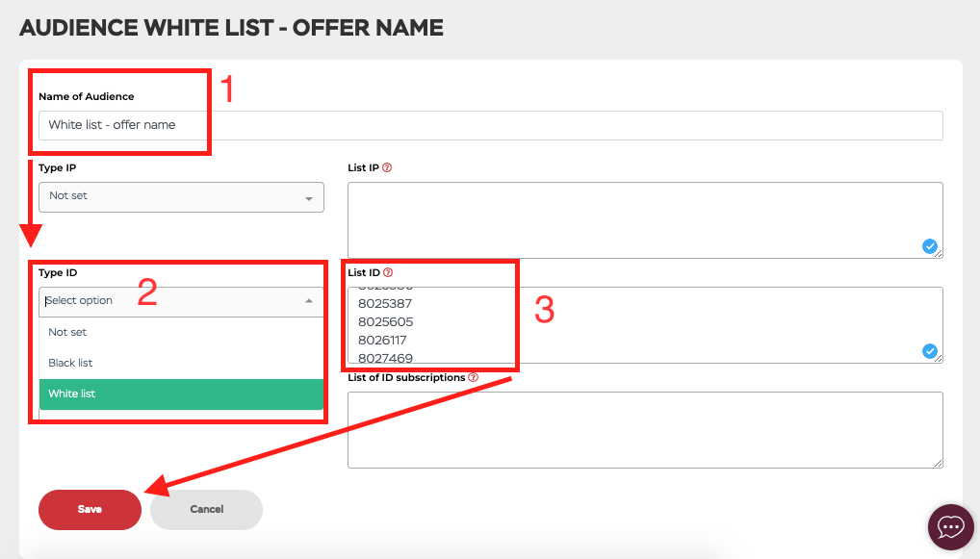The width and height of the screenshot is (980, 559).
Task: Click inside the List IP text area
Action: pyautogui.click(x=645, y=220)
